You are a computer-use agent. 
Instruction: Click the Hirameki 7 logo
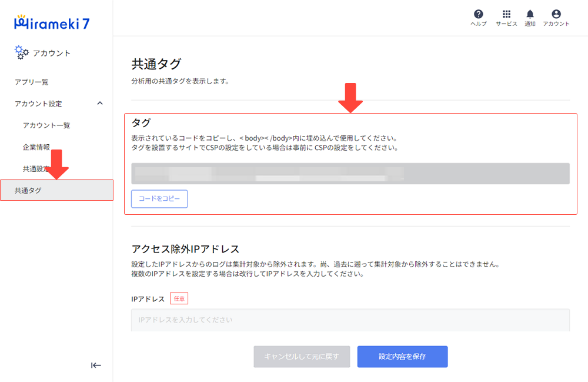(52, 23)
